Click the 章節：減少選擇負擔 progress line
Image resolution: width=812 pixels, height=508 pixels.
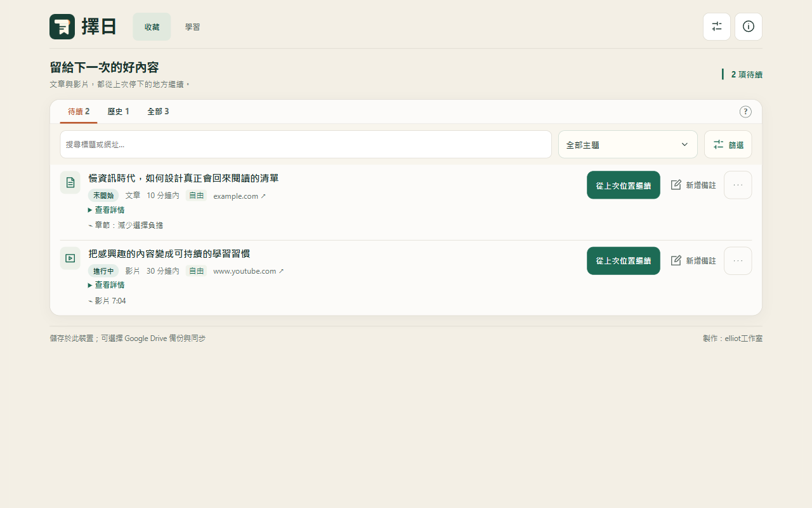tap(126, 225)
